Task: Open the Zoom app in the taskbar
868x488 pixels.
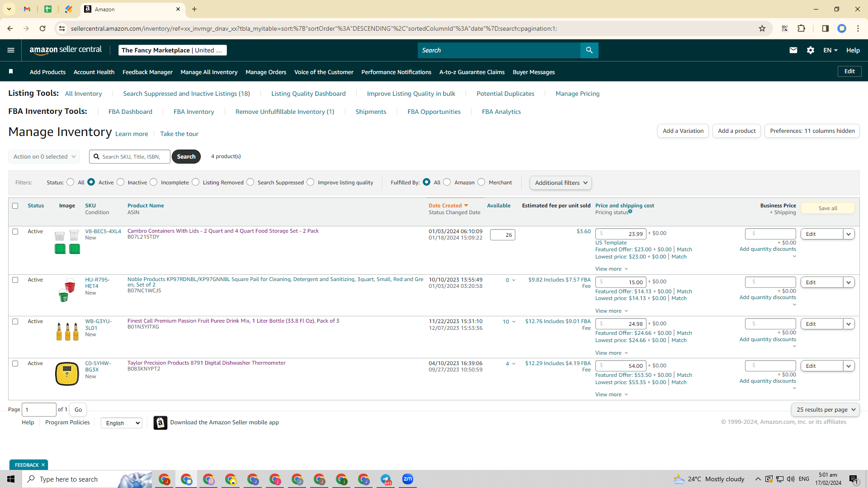Action: [x=408, y=479]
